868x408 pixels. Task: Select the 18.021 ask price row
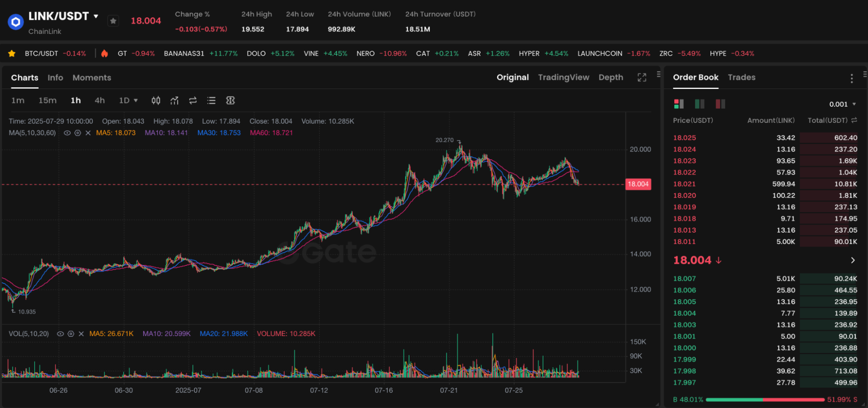(765, 184)
